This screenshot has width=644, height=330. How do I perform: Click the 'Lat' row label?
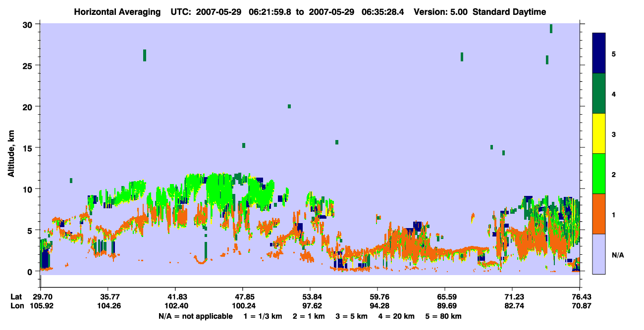[x=16, y=297]
